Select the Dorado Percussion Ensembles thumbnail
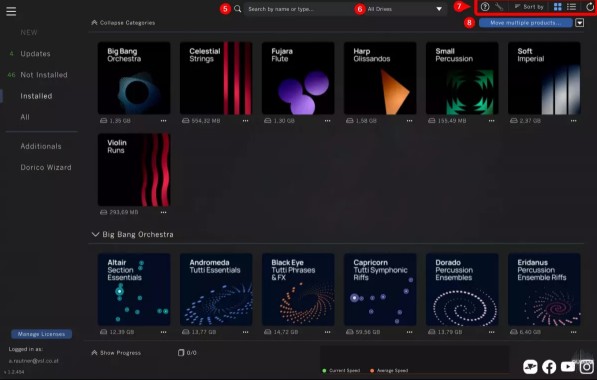The image size is (597, 380). (x=462, y=289)
